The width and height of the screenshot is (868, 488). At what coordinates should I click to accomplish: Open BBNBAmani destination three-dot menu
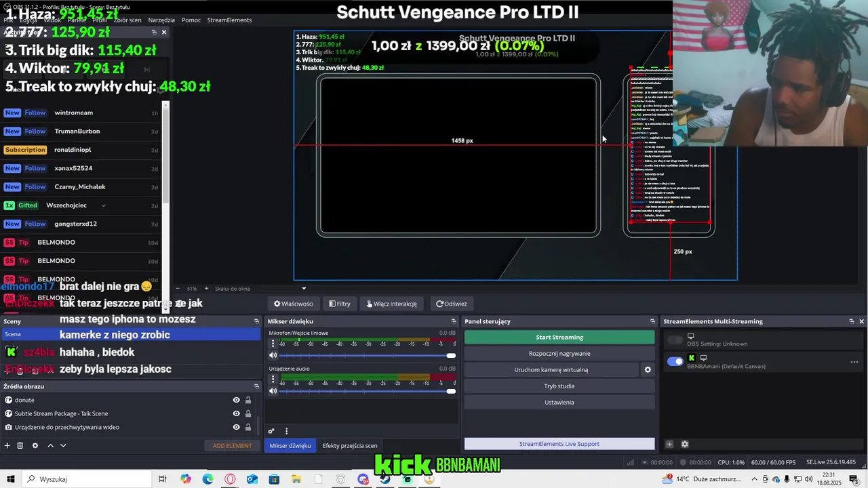point(854,362)
